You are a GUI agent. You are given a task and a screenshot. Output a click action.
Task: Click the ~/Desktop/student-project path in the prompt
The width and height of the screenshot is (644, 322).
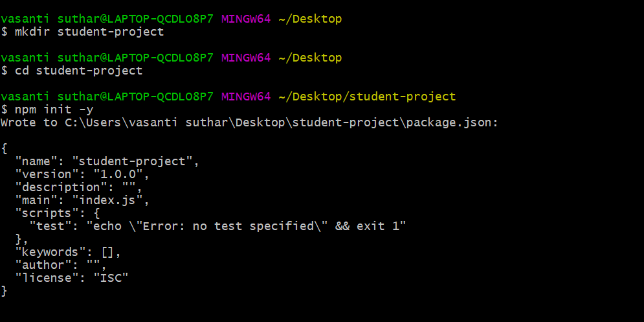point(367,97)
